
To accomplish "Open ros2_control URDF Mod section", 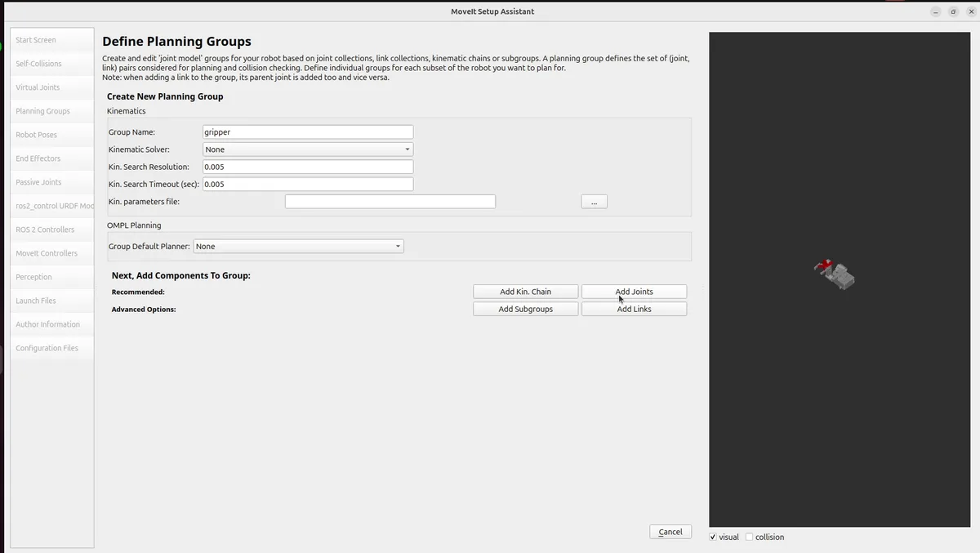I will (x=52, y=206).
